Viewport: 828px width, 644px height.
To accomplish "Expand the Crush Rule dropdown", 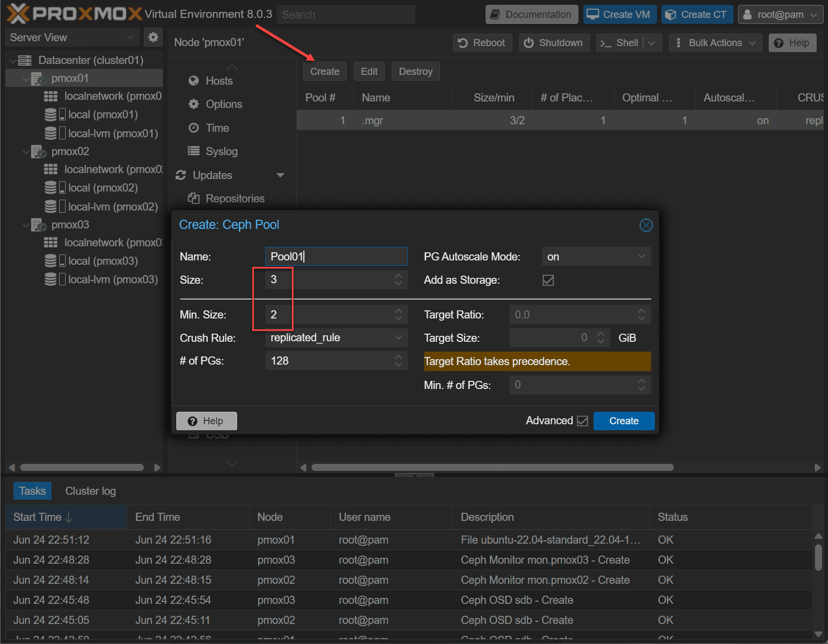I will click(336, 338).
